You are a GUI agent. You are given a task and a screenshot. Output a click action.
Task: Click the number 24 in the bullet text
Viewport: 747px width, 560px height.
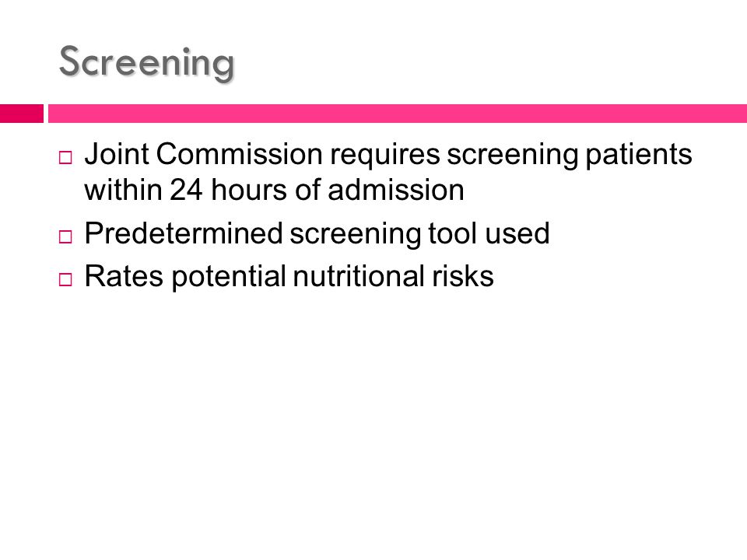click(186, 190)
